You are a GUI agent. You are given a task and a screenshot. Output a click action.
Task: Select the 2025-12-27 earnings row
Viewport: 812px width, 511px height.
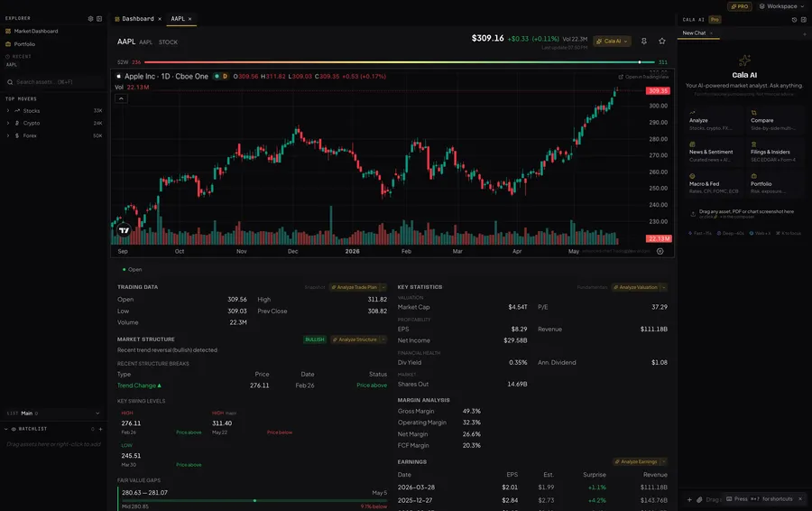coord(532,501)
